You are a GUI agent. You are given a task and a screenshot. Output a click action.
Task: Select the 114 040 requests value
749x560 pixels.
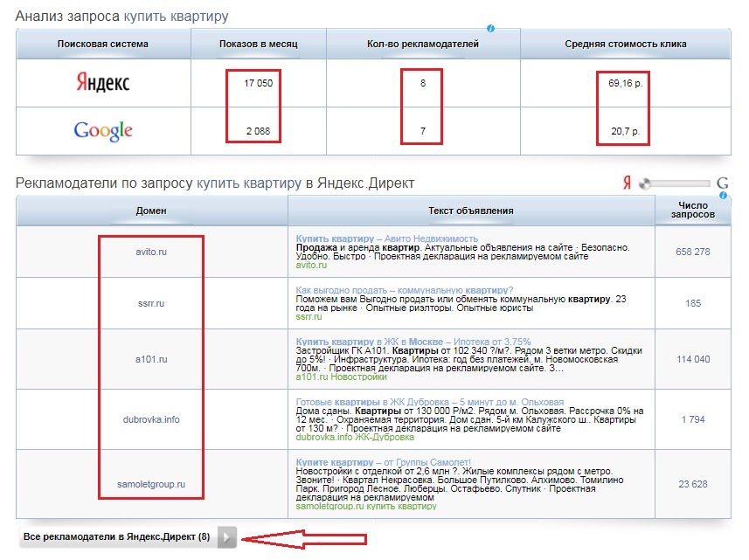click(x=693, y=359)
